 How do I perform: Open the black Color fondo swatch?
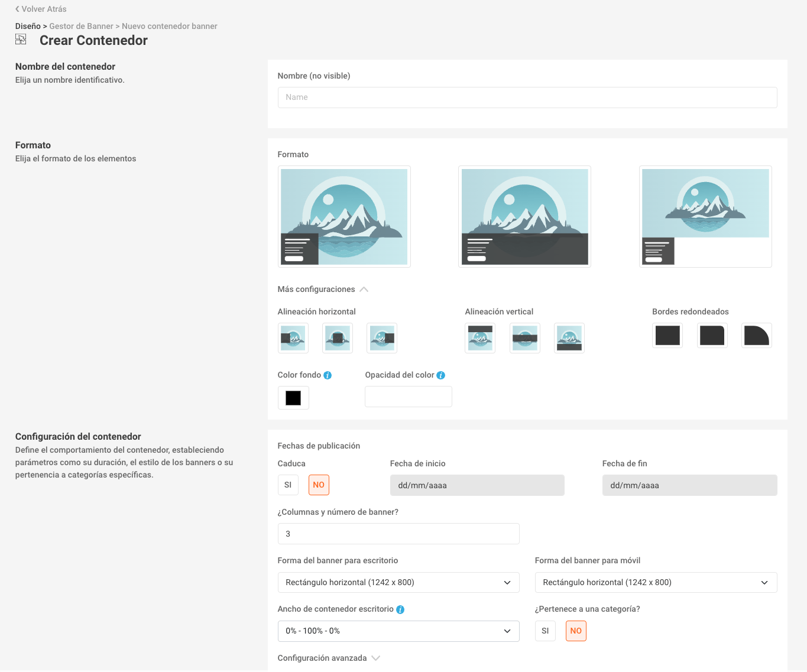pos(293,398)
